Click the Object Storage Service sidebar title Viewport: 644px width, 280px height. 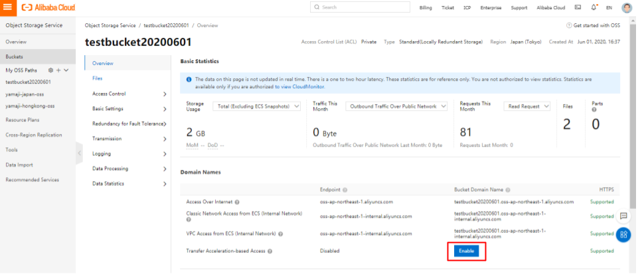[x=34, y=25]
